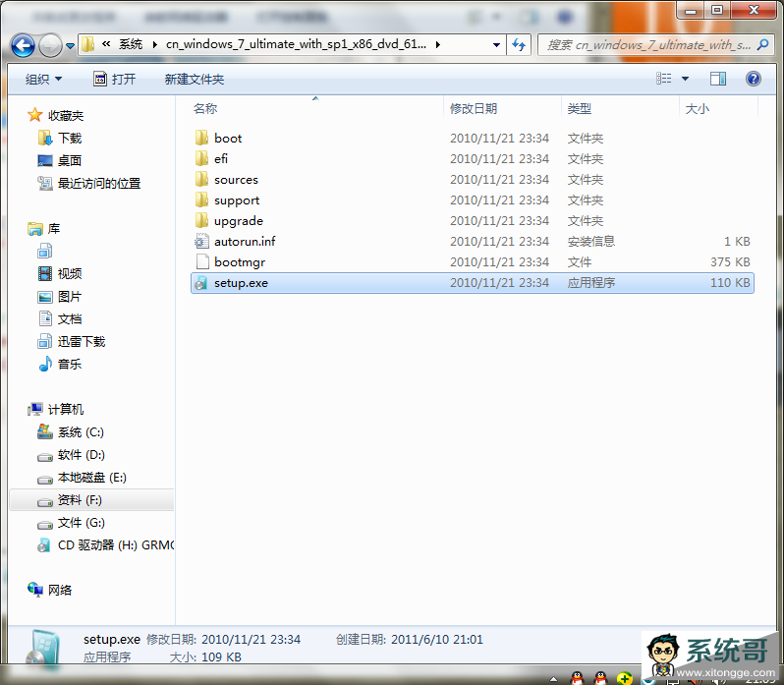The height and width of the screenshot is (685, 784).
Task: Open drive 文件 (G:)
Action: [x=81, y=523]
